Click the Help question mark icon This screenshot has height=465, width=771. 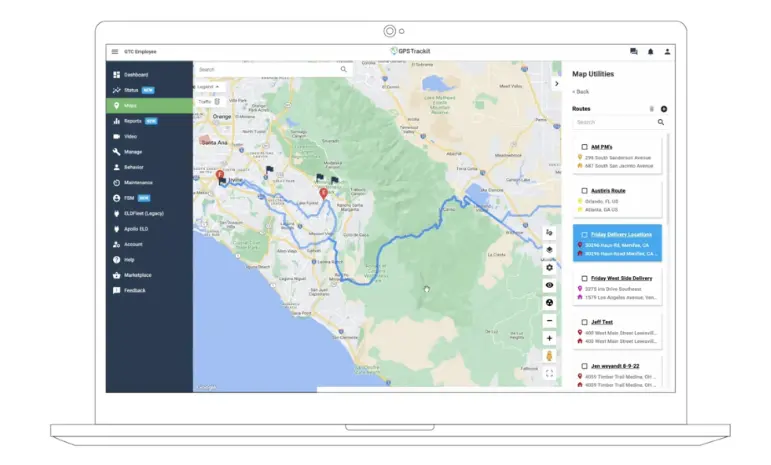click(117, 260)
